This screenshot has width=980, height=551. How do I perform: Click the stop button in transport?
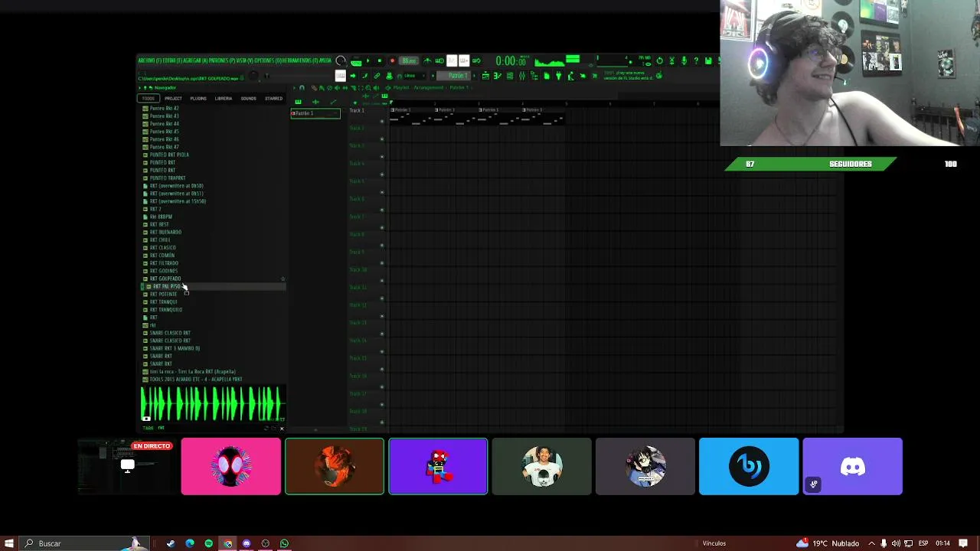pos(379,60)
